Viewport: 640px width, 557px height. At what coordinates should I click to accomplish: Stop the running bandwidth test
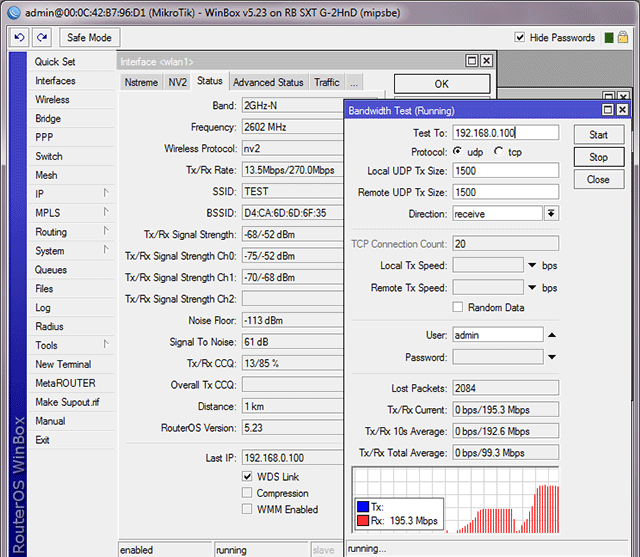(x=598, y=157)
